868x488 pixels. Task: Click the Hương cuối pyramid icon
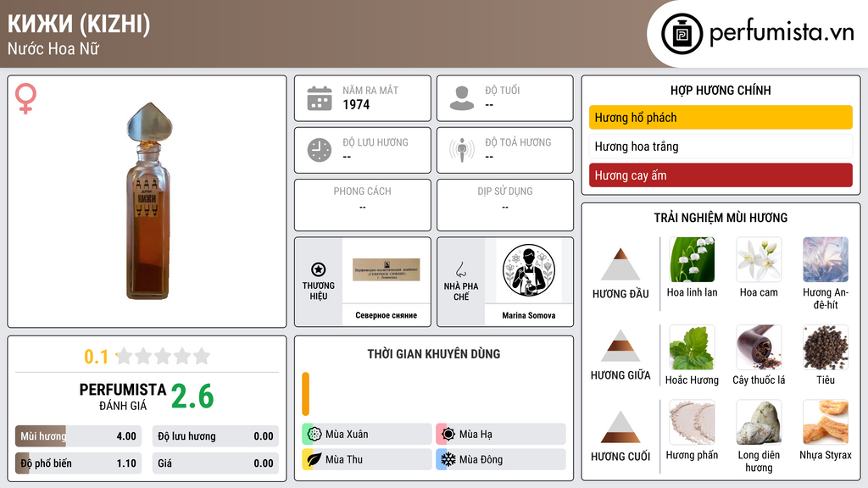tap(620, 427)
